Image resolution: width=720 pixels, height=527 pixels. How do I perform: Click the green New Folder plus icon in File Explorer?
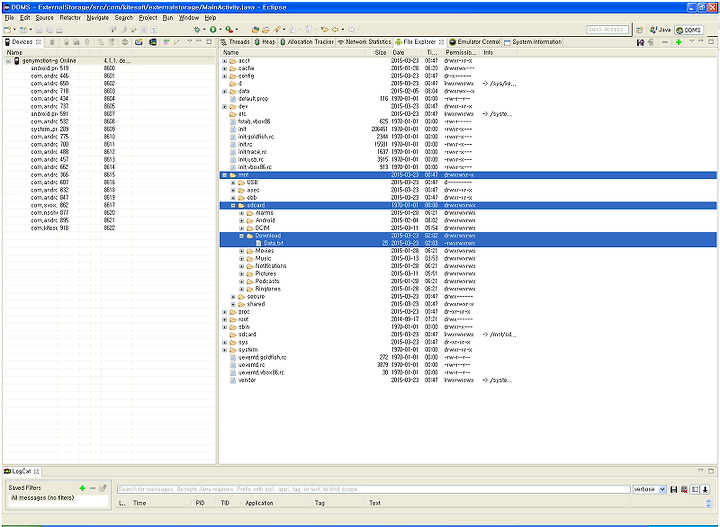pos(679,42)
